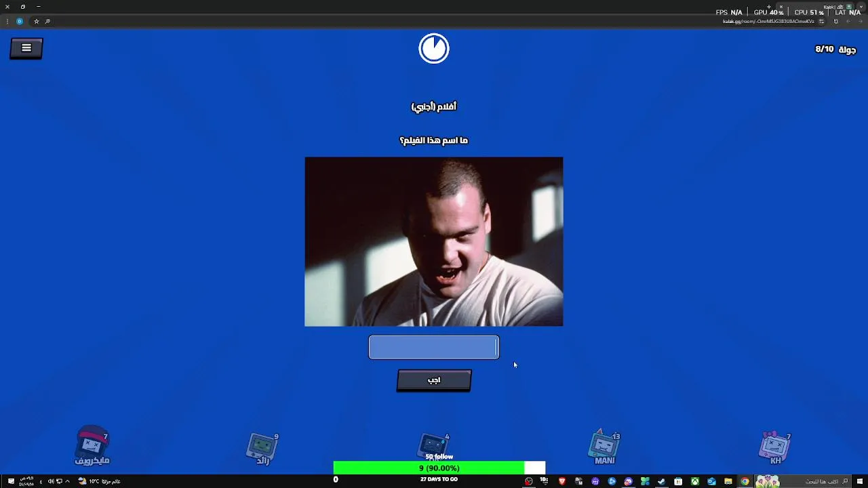Click the answer text input field
This screenshot has width=868, height=488.
[434, 348]
